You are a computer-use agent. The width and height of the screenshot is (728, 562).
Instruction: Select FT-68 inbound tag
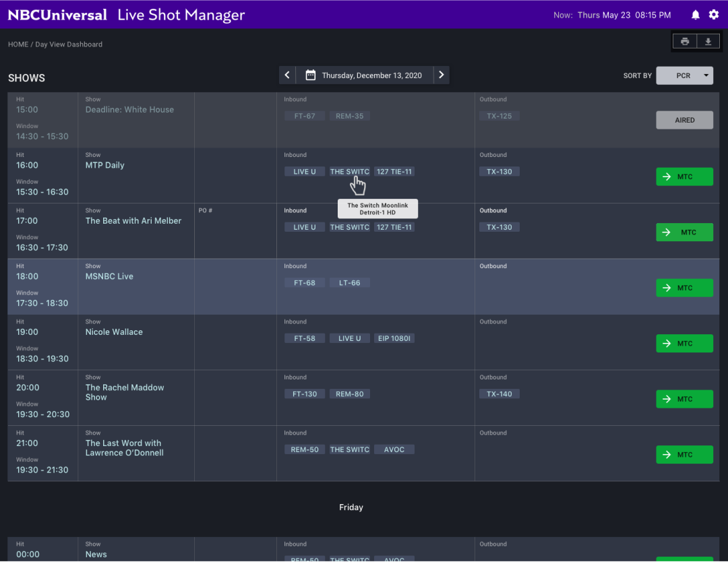pyautogui.click(x=305, y=283)
